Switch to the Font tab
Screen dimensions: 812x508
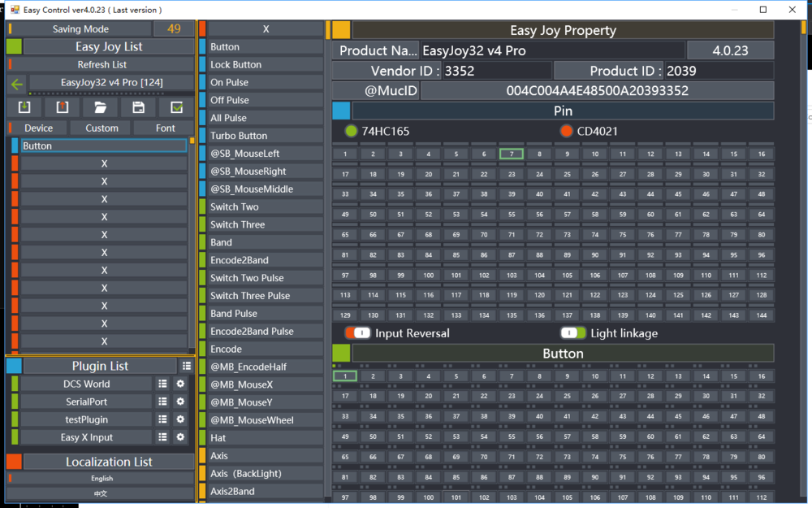165,128
